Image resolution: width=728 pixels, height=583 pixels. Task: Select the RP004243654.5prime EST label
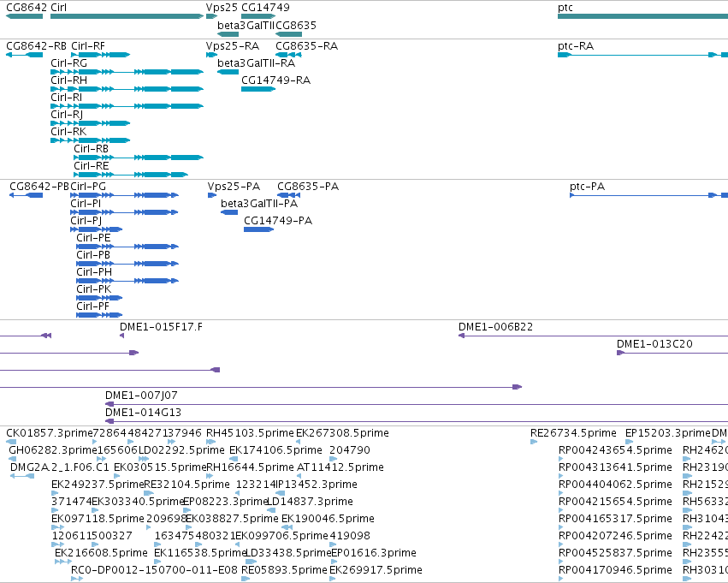coord(615,450)
